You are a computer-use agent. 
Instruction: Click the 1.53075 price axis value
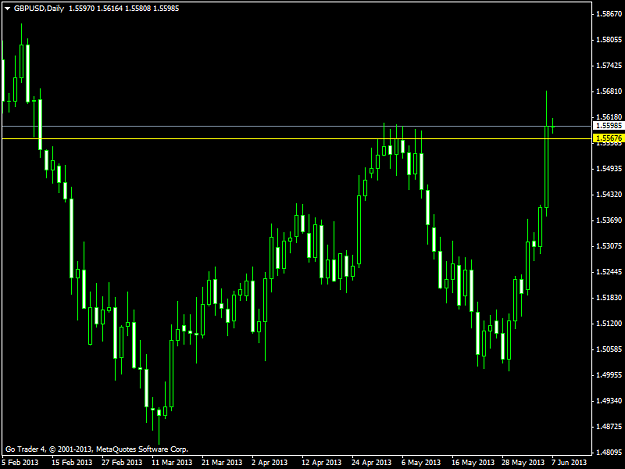[x=609, y=246]
